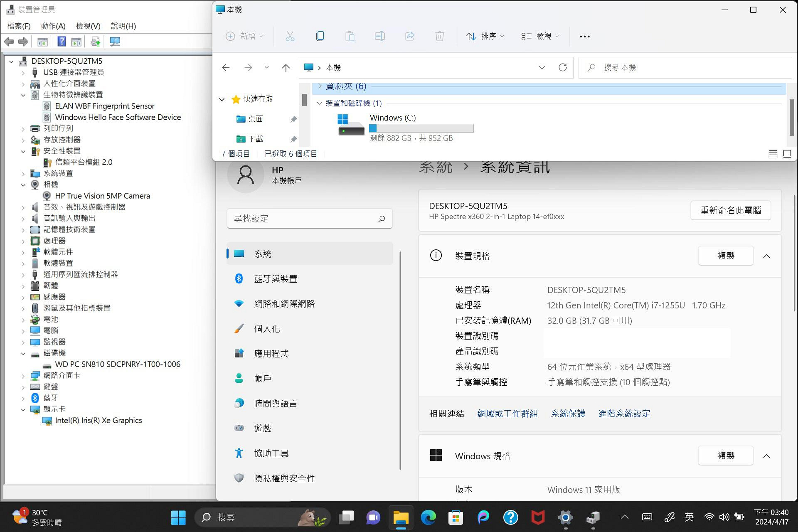Open 檔案(F) menu in Device Manager

19,26
